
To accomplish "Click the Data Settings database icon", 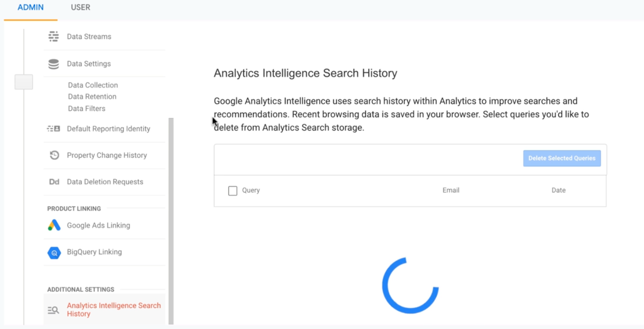I will tap(54, 64).
